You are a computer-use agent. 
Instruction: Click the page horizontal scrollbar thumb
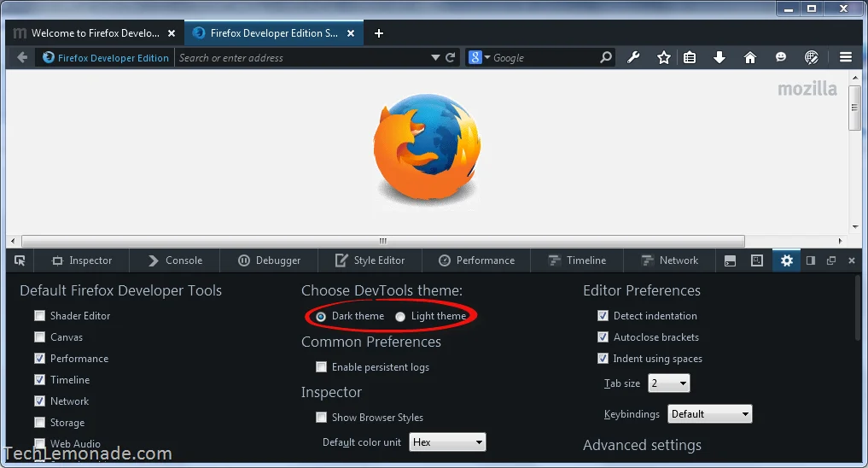click(383, 241)
